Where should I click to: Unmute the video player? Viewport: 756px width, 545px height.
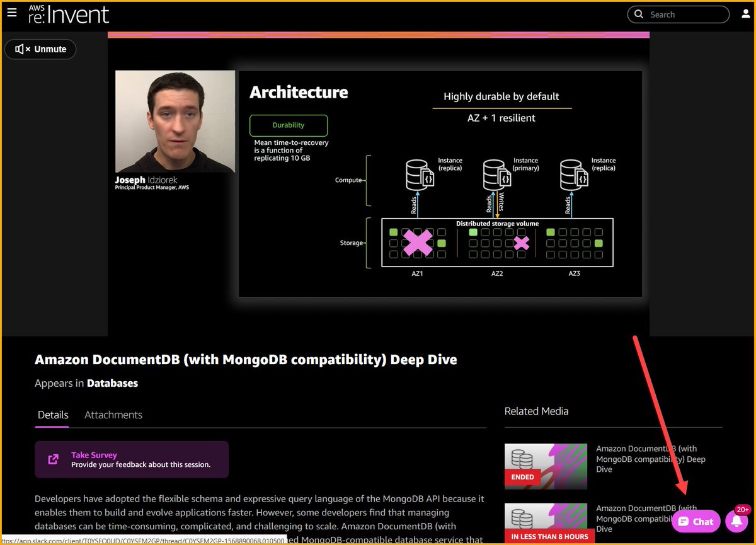click(40, 49)
